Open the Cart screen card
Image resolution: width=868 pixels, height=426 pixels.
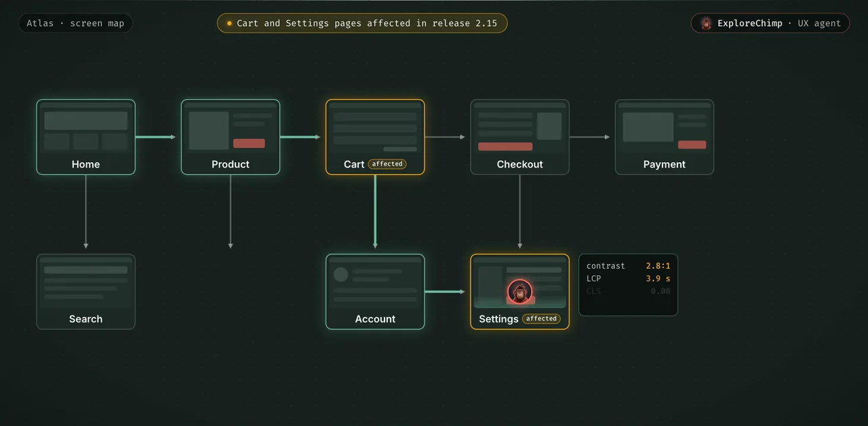click(x=375, y=137)
